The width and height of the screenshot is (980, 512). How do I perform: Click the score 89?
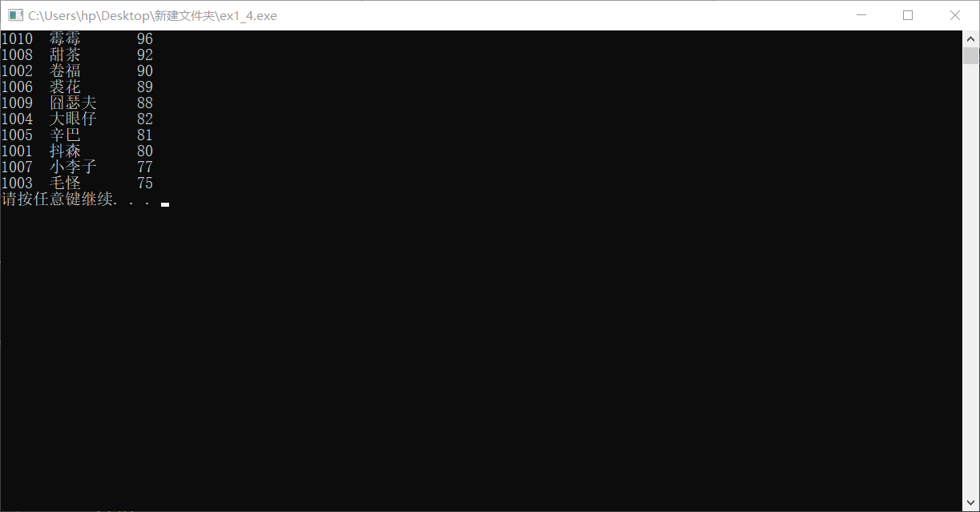145,87
